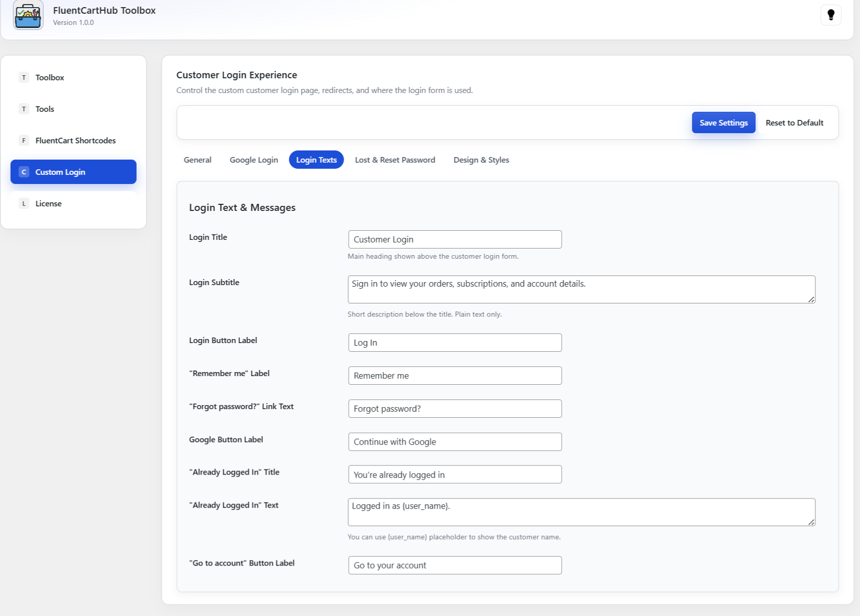The image size is (860, 616).
Task: Toggle the lightbulb theme icon
Action: (831, 15)
